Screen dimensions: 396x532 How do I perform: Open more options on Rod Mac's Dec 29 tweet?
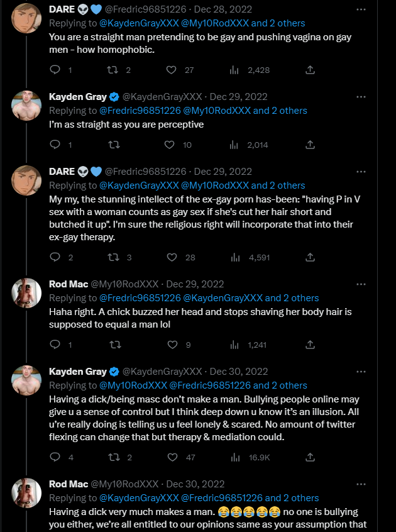(361, 284)
